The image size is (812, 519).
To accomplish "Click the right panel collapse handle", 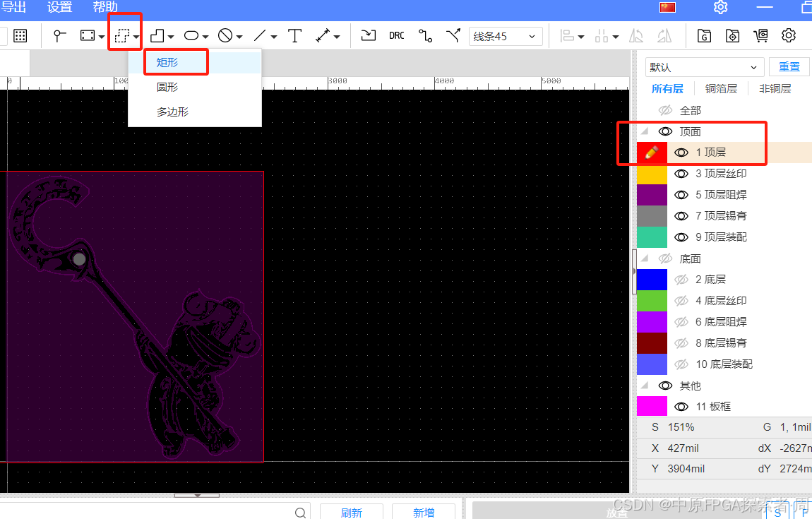I will [x=634, y=271].
